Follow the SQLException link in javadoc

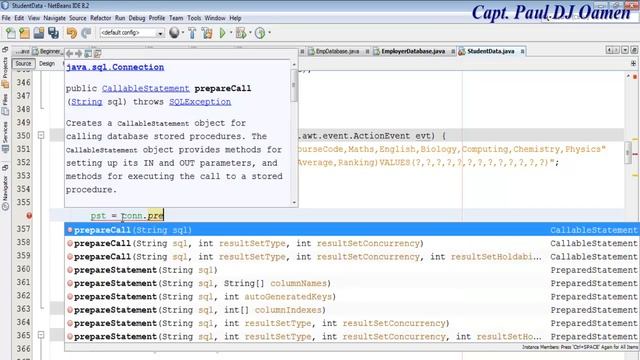[200, 102]
